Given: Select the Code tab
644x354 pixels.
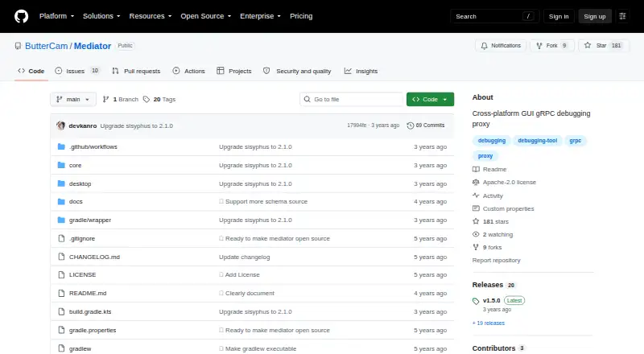Looking at the screenshot, I should [31, 71].
